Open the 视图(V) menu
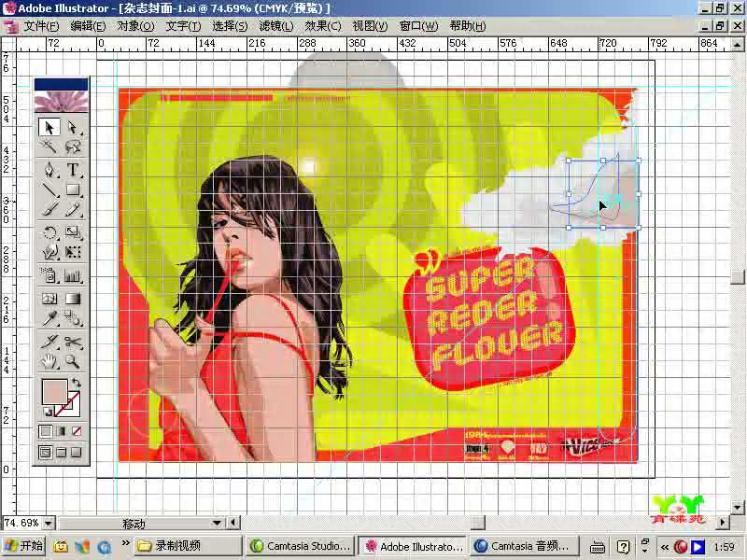The height and width of the screenshot is (560, 747). click(370, 26)
